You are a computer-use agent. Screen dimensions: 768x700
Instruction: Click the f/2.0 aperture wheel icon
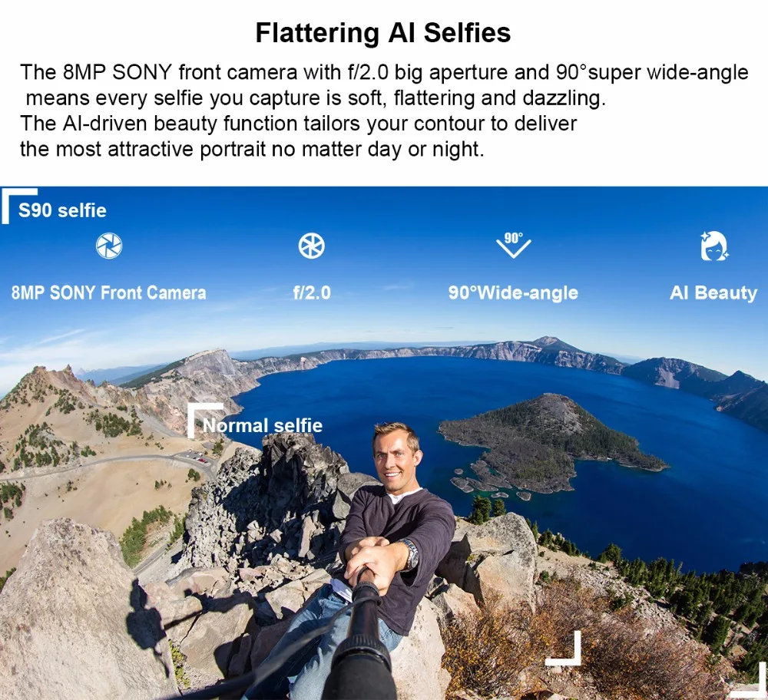click(312, 246)
